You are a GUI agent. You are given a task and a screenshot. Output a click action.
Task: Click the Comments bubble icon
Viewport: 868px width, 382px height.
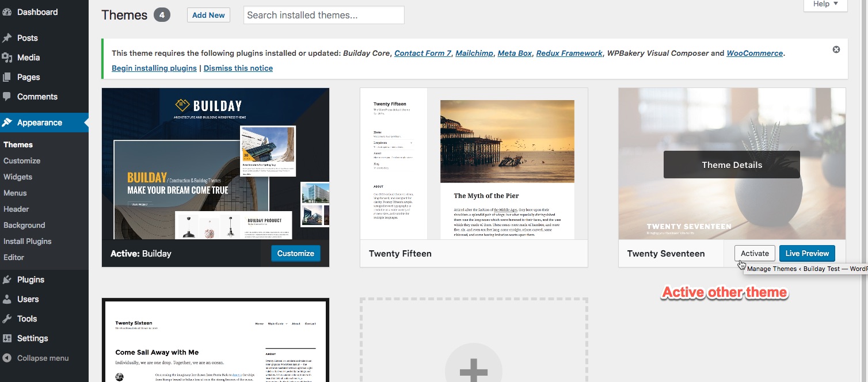coord(7,97)
